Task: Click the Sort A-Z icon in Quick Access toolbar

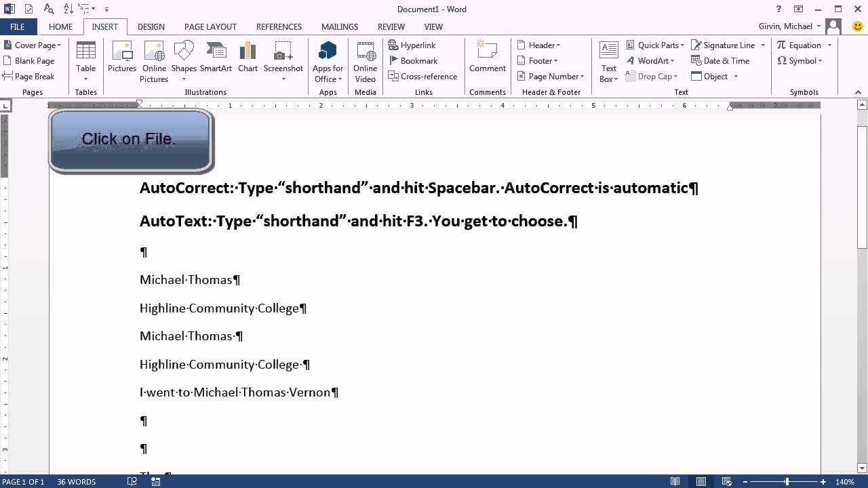Action: [x=68, y=9]
